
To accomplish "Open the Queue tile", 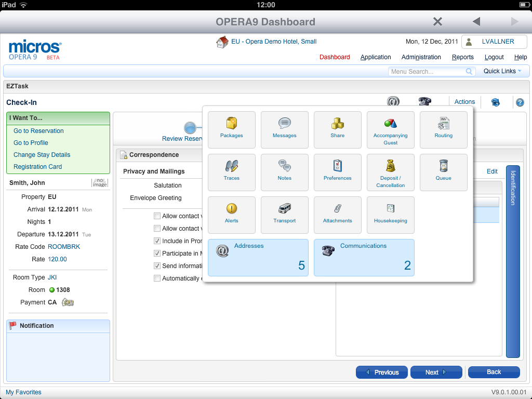I will (444, 172).
